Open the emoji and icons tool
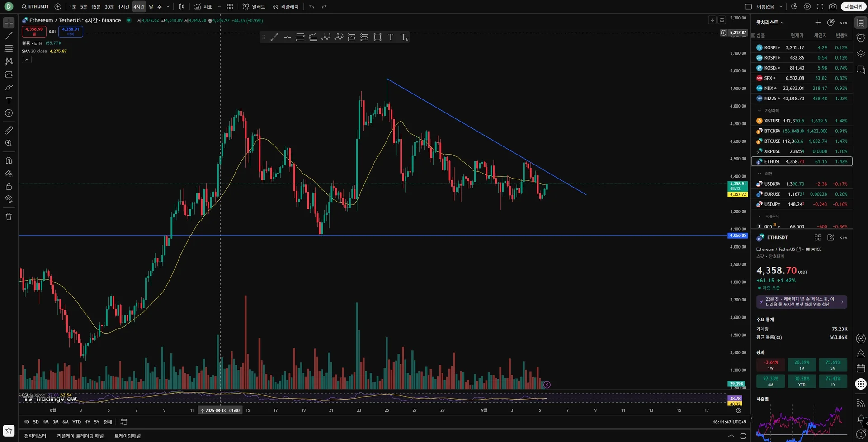 click(9, 113)
